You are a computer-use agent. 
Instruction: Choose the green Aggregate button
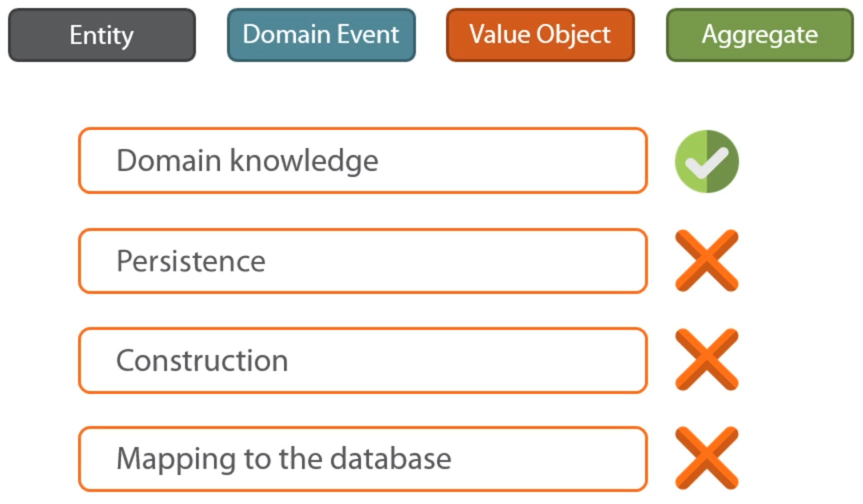click(759, 35)
